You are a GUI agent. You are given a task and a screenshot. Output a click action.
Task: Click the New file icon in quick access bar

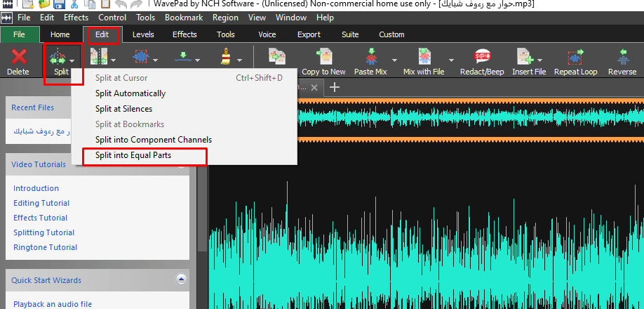click(29, 5)
